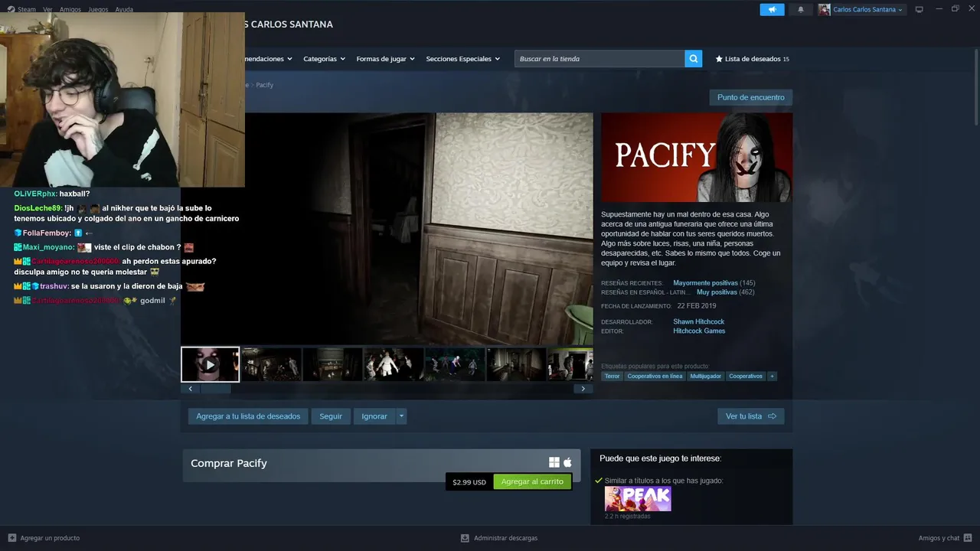Select the Terror tag
980x551 pixels.
[x=612, y=377]
